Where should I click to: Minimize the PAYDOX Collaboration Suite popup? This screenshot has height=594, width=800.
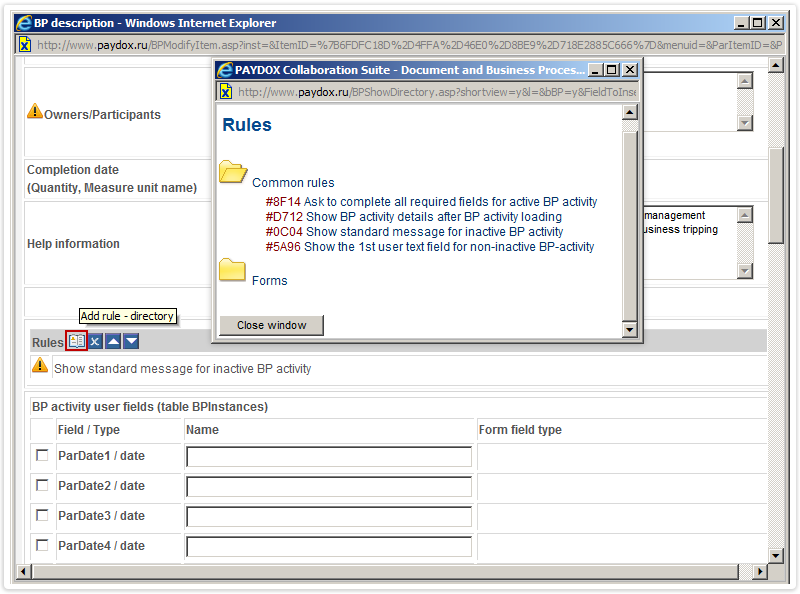click(x=595, y=69)
